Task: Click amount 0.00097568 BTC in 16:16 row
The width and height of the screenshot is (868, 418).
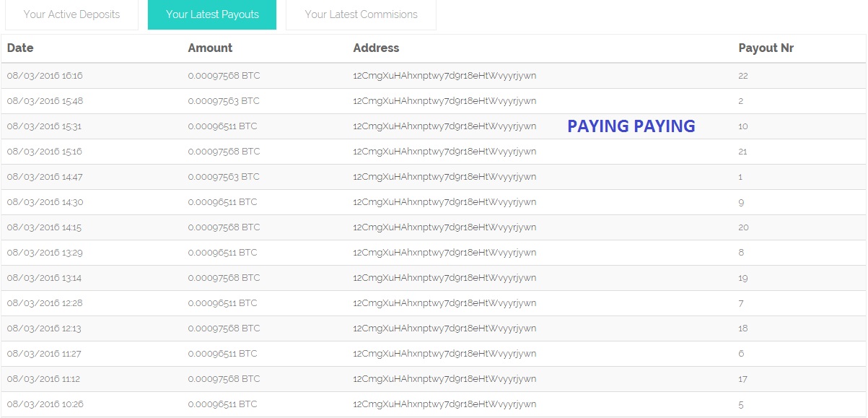Action: (224, 76)
